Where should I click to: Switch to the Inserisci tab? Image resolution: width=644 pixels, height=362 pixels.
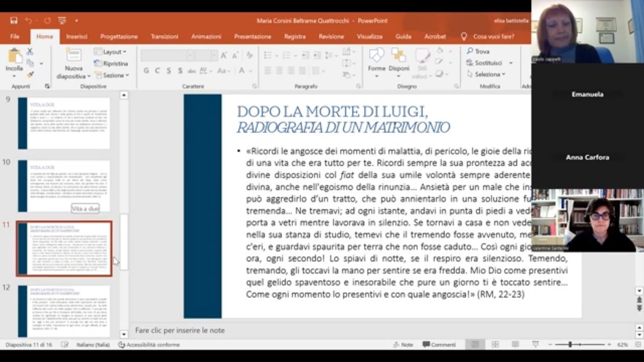click(x=76, y=37)
